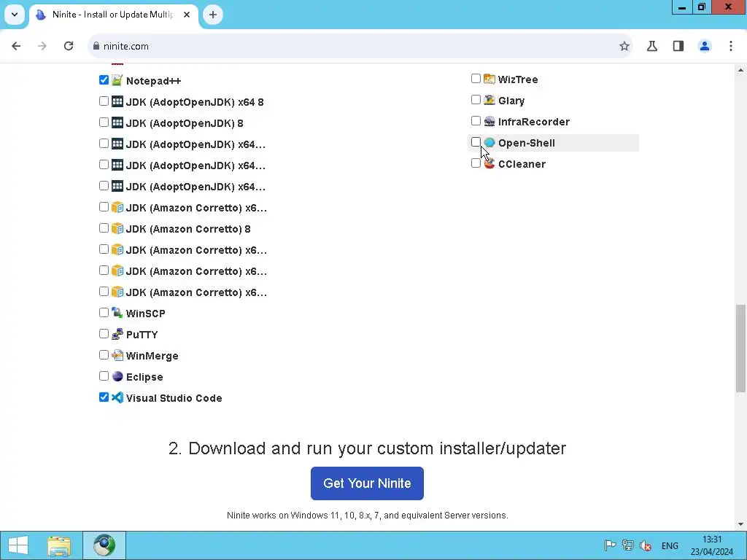Screen dimensions: 747x560
Task: Click the WizTree label
Action: [x=518, y=79]
